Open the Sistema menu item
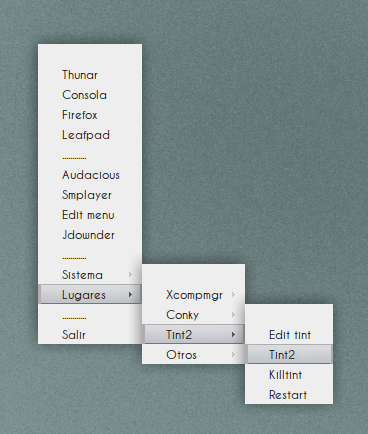Image resolution: width=368 pixels, height=434 pixels. (x=90, y=275)
